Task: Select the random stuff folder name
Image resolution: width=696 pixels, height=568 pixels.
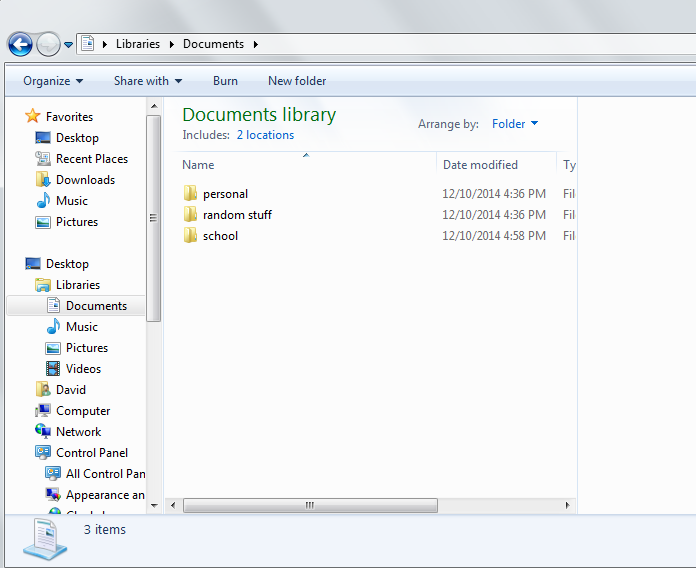Action: pos(237,215)
